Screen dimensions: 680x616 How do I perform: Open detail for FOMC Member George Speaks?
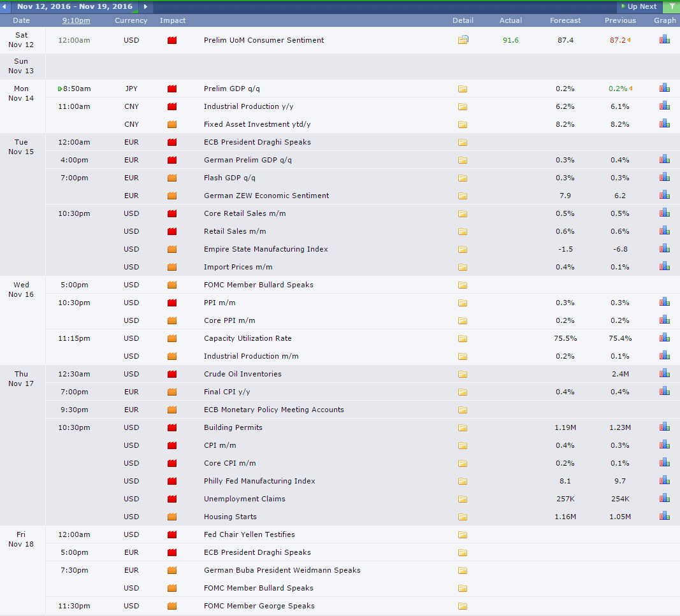click(x=463, y=606)
